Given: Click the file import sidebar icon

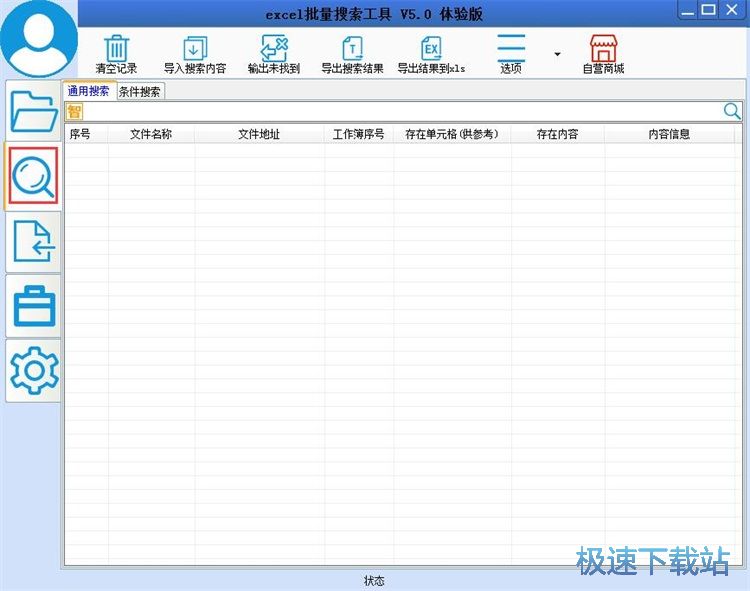Looking at the screenshot, I should tap(33, 241).
